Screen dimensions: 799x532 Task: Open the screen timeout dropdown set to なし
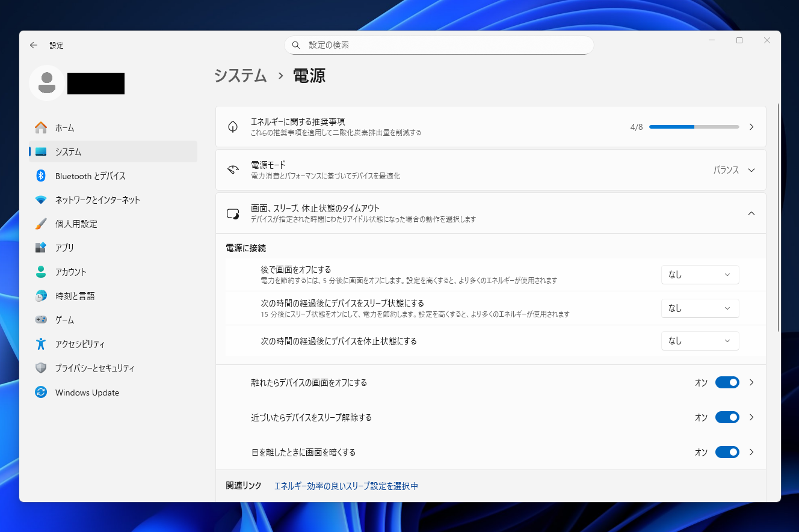[700, 275]
